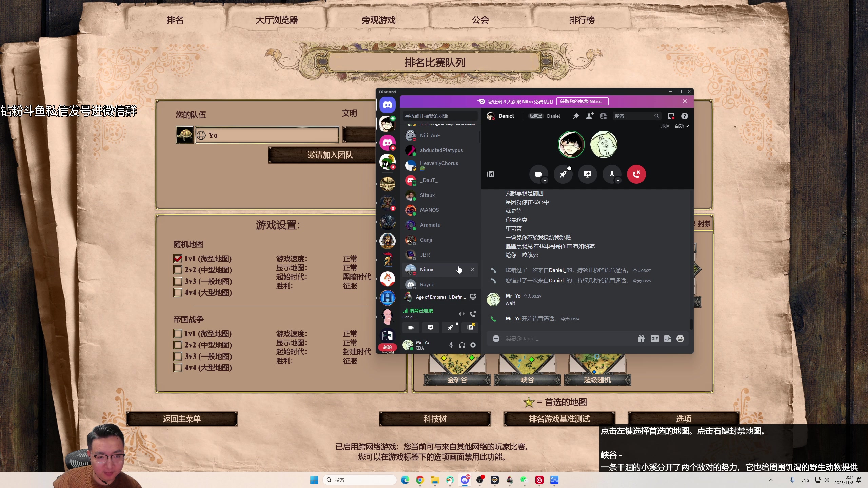
Task: Open the 排行榜 tab
Action: point(582,20)
